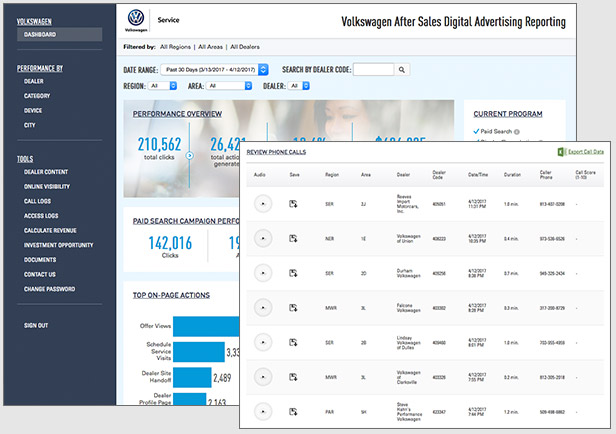
Task: Open Investment Opportunity page
Action: [x=59, y=245]
